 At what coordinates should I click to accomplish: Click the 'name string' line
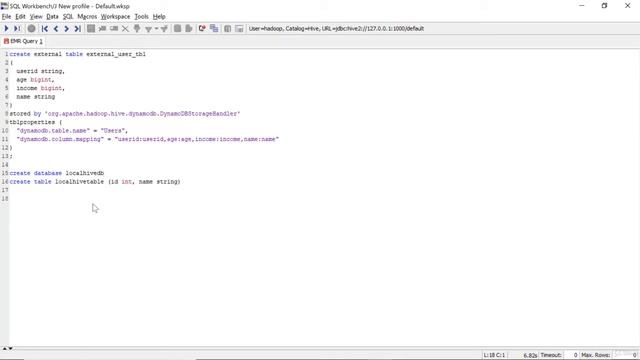click(36, 97)
